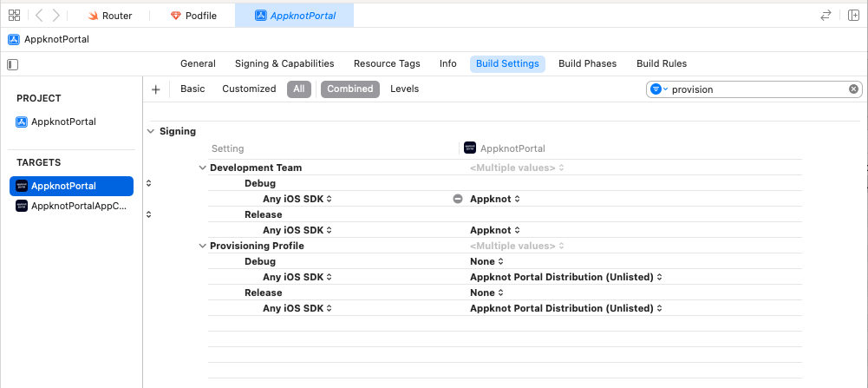Screen dimensions: 868x388
Task: Switch to the Router swift file tab
Action: tap(110, 16)
